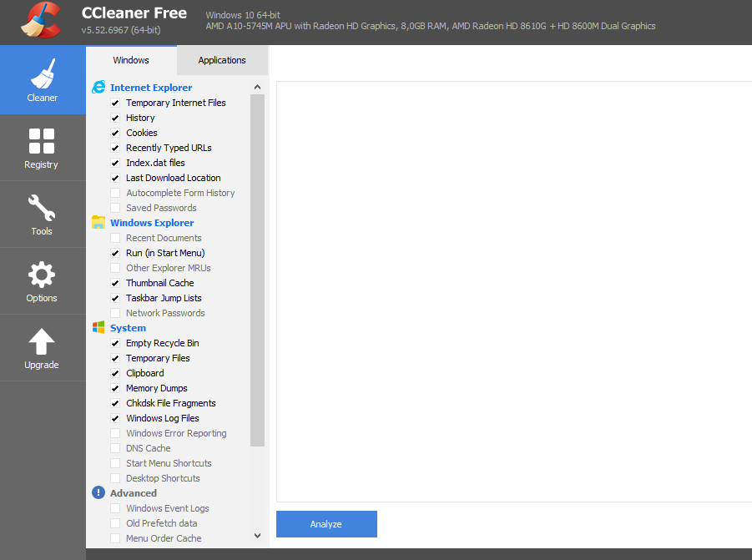
Task: Enable DNS Cache cleaning
Action: tap(115, 448)
